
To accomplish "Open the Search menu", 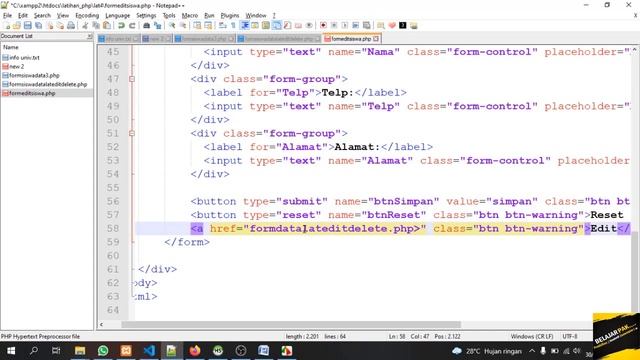I will 42,16.
